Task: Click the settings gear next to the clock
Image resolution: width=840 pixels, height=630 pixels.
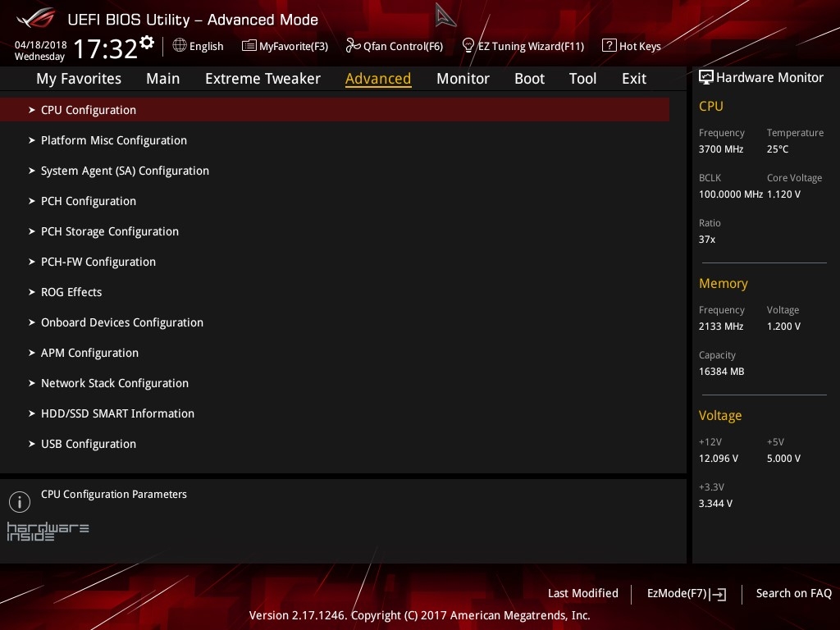Action: coord(147,43)
